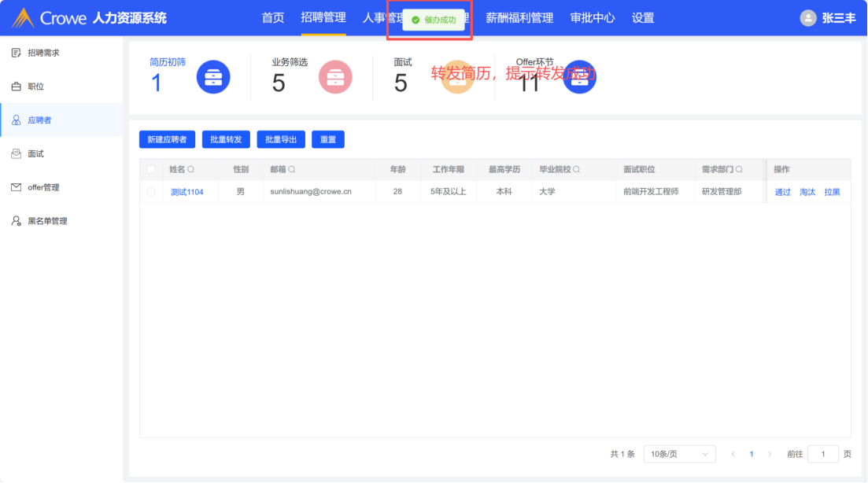Click the 招聘需求 sidebar icon
The height and width of the screenshot is (483, 868).
[16, 53]
